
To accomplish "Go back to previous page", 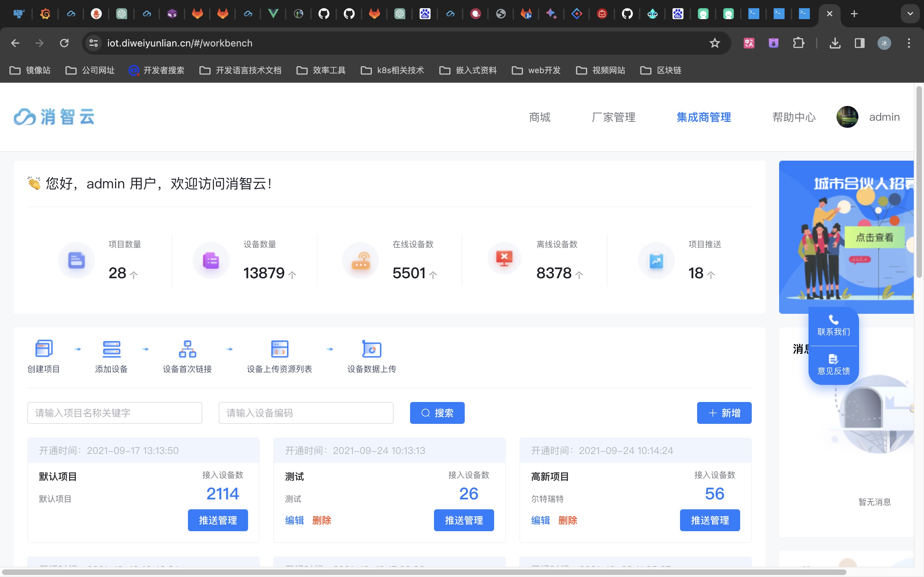I will pos(15,43).
